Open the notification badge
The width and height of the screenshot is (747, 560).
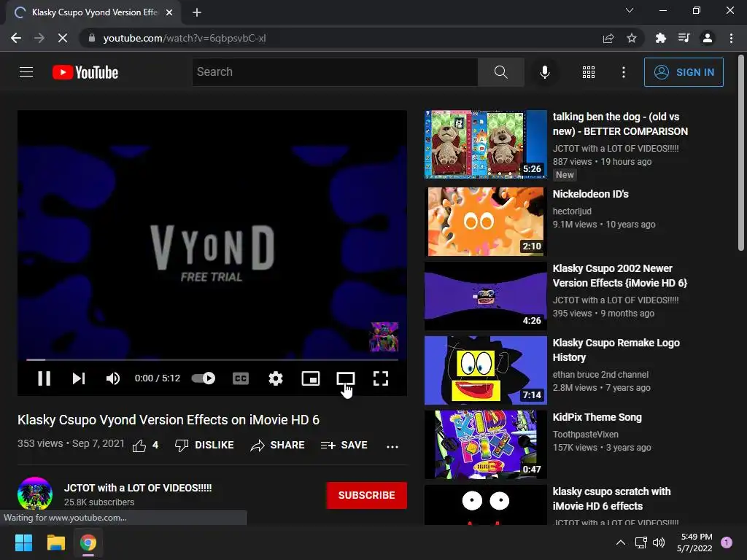pos(727,542)
